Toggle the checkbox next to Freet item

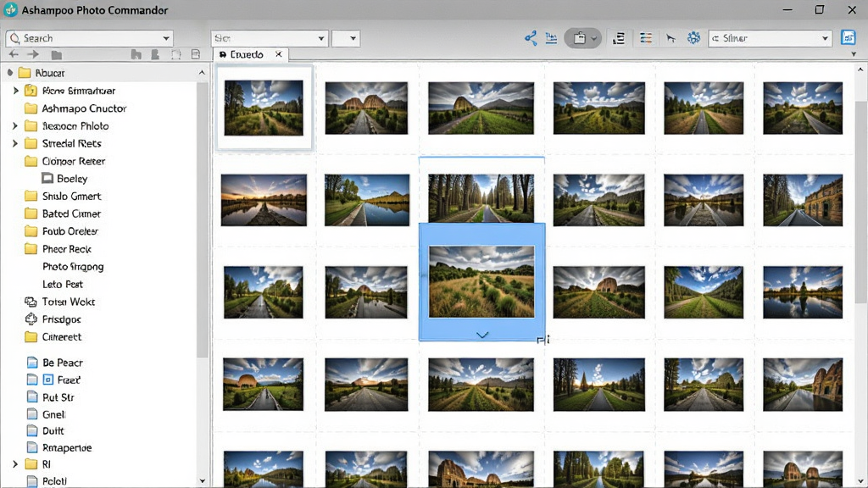(48, 380)
